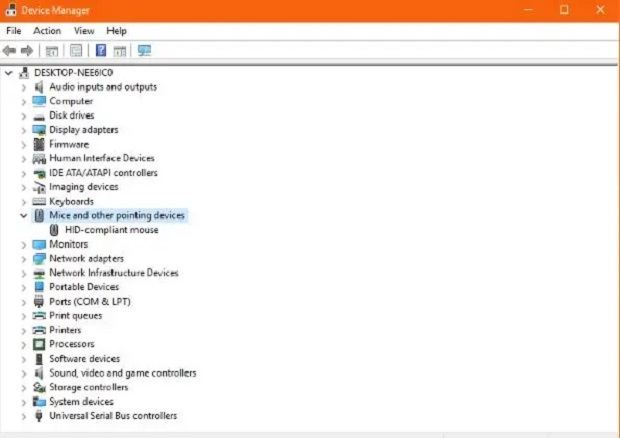Image resolution: width=620 pixels, height=438 pixels.
Task: Open the View menu
Action: pyautogui.click(x=84, y=31)
